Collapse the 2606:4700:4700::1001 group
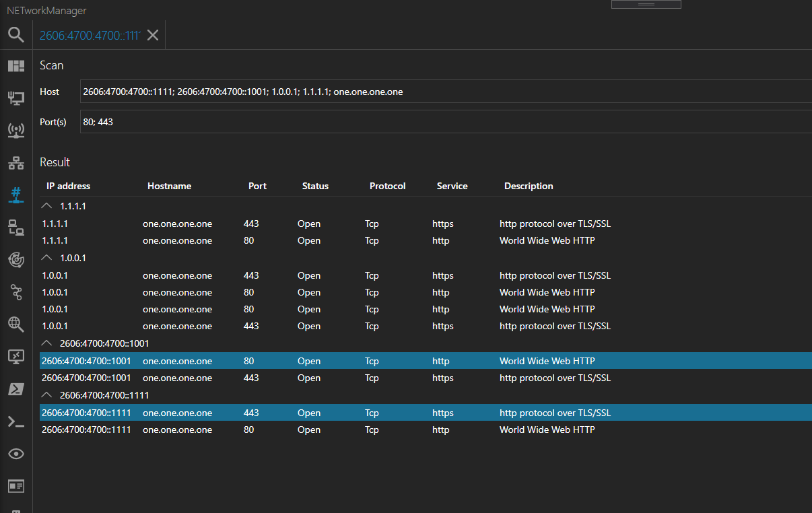This screenshot has height=513, width=812. tap(46, 343)
